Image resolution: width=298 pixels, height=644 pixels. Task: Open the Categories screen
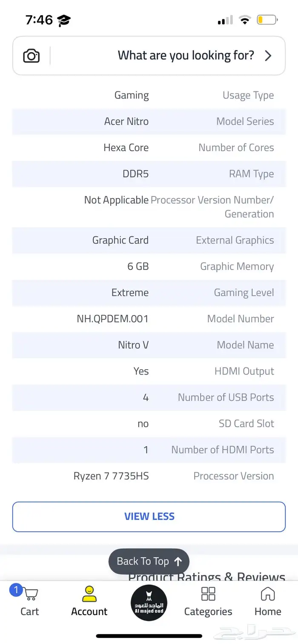[208, 600]
